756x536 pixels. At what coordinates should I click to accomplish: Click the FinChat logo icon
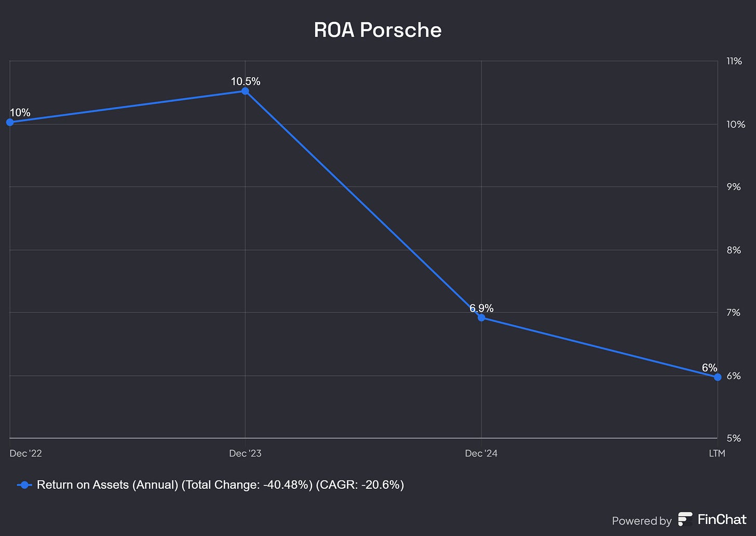pos(685,519)
